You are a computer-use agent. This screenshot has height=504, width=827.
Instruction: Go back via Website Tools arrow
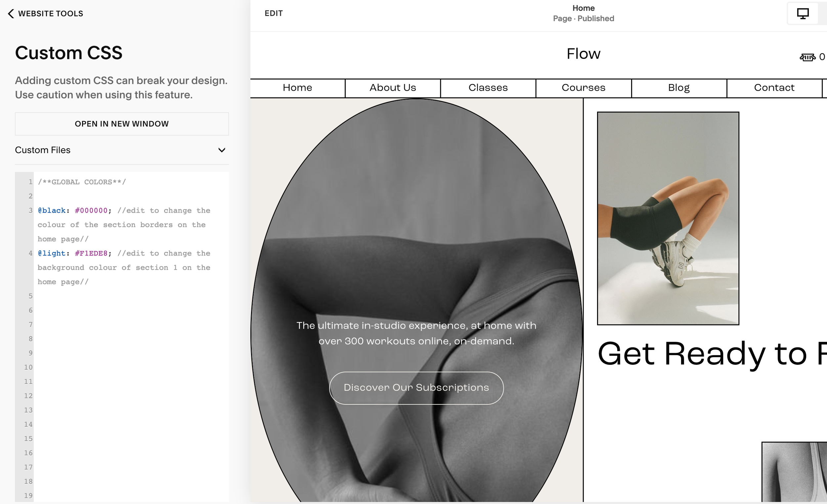[11, 14]
